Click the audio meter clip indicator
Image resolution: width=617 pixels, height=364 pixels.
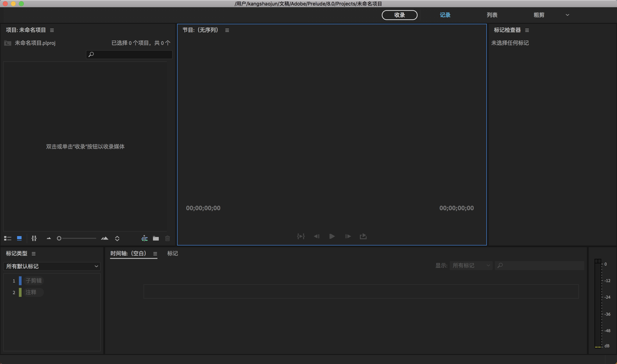click(598, 261)
